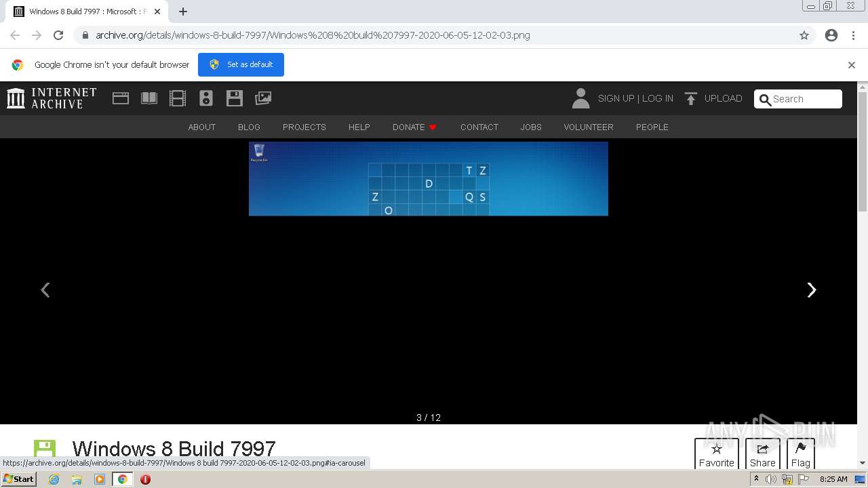Show hidden tray icons arrow

(756, 479)
